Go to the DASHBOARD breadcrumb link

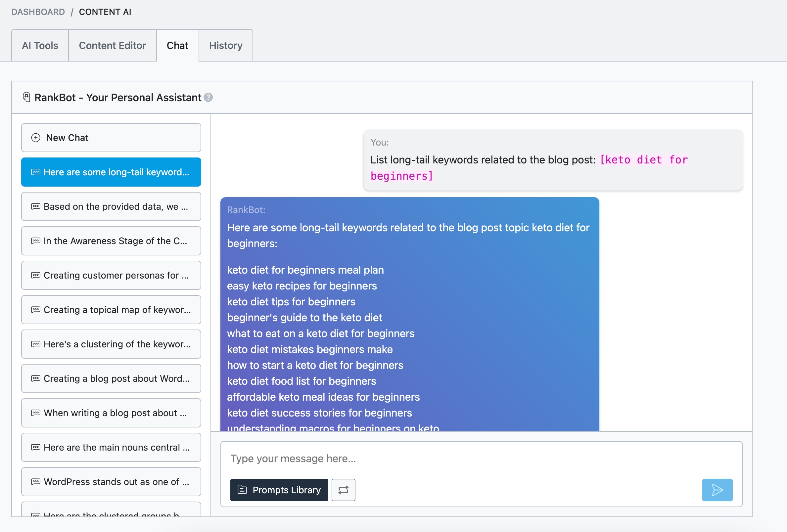38,12
